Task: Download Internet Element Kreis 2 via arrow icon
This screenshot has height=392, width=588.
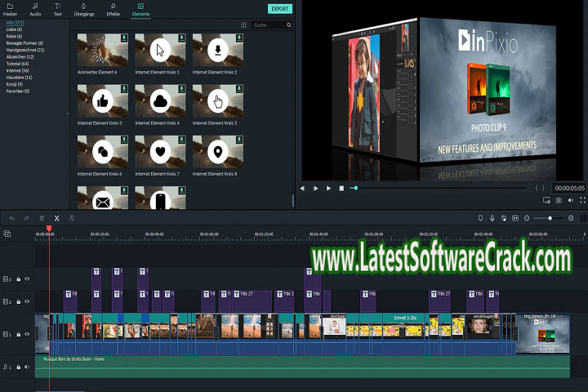Action: pos(238,38)
